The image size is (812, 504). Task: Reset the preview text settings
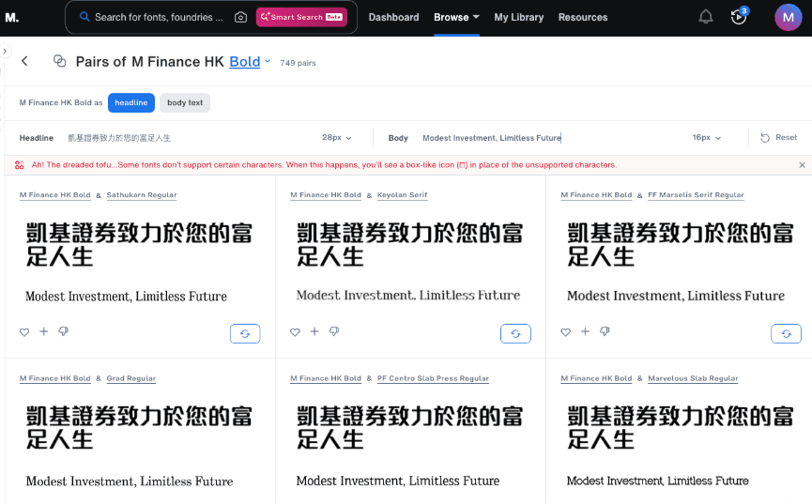(x=778, y=138)
